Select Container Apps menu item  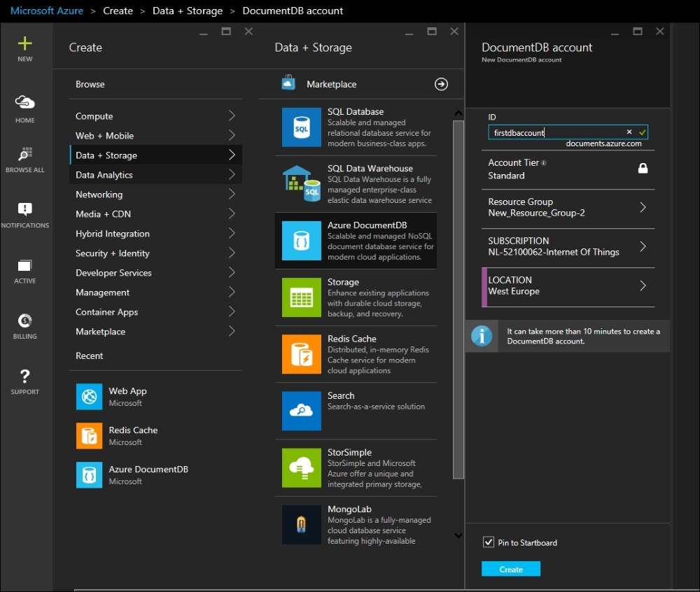tap(156, 312)
